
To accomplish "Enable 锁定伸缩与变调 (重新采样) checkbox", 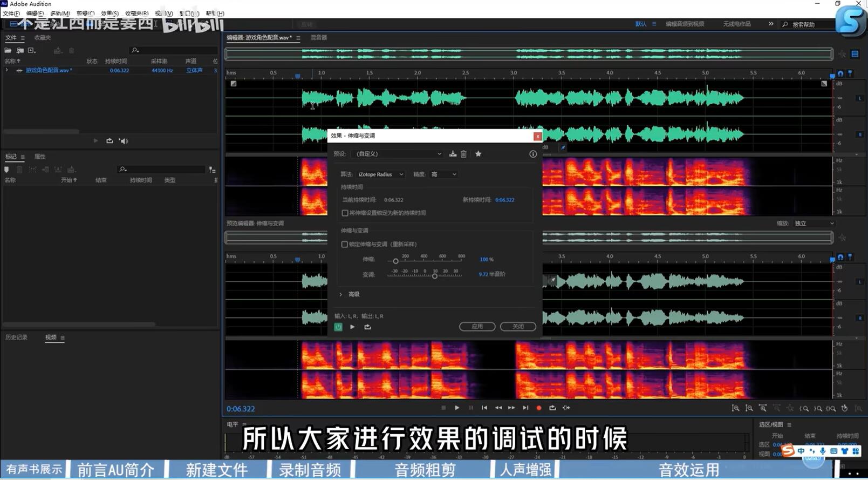I will (345, 244).
